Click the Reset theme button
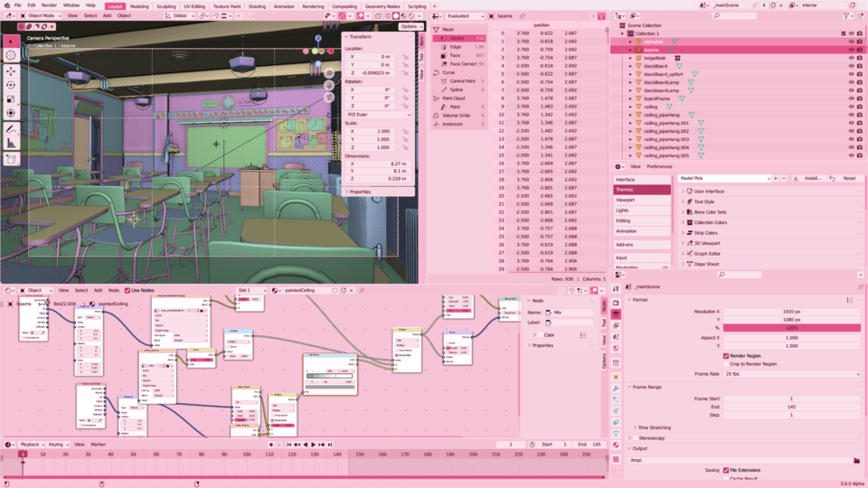 pyautogui.click(x=844, y=178)
